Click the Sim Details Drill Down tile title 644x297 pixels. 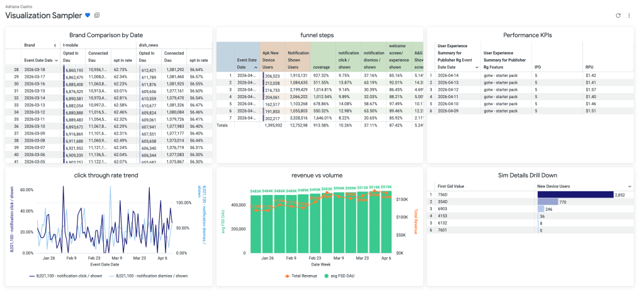click(533, 174)
